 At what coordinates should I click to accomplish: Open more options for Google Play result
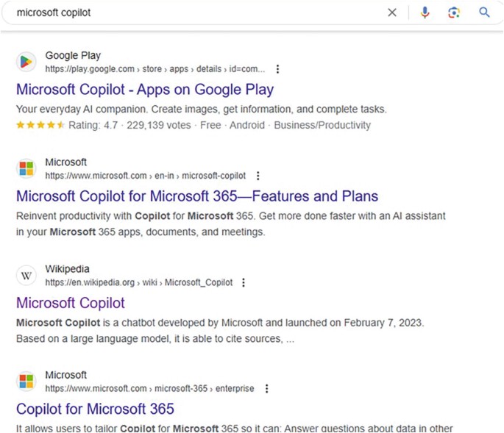(277, 69)
